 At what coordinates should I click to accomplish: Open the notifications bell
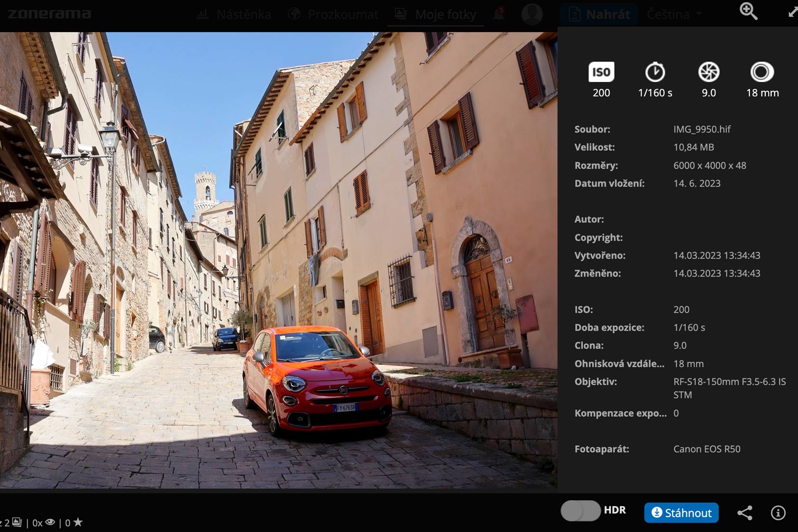499,14
